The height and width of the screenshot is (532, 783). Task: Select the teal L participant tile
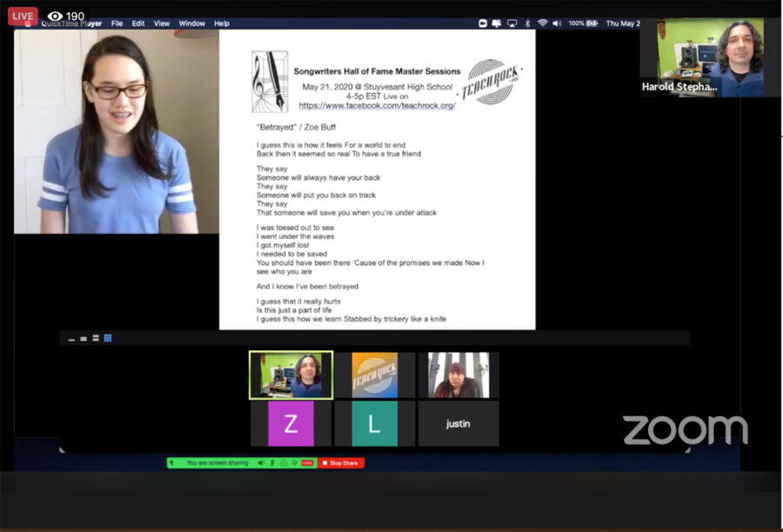pyautogui.click(x=374, y=423)
